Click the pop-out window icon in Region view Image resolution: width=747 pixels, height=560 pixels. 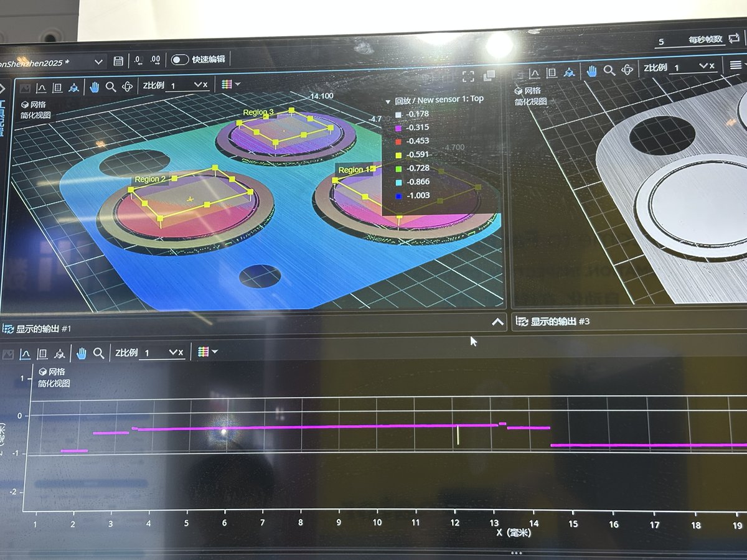pyautogui.click(x=489, y=75)
